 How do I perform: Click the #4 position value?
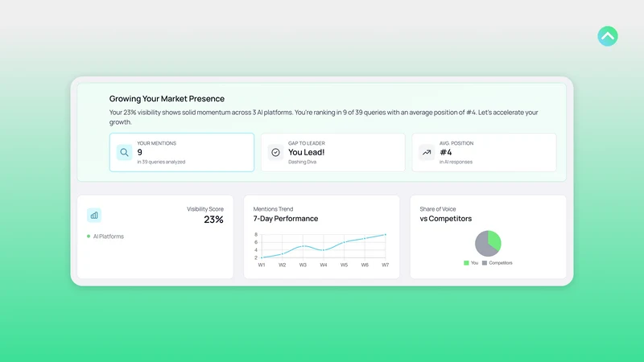(x=446, y=152)
